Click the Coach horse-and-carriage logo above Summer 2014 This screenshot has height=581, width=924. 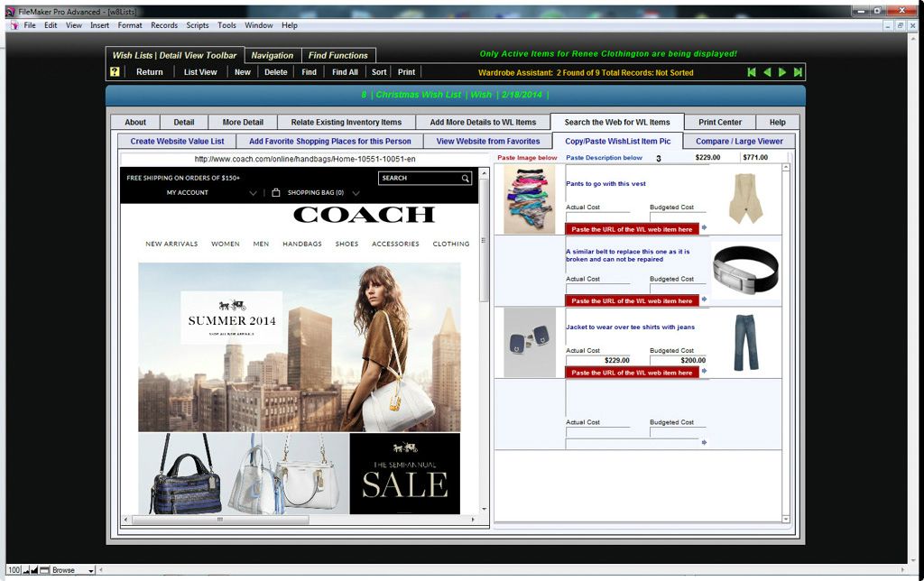coord(232,305)
